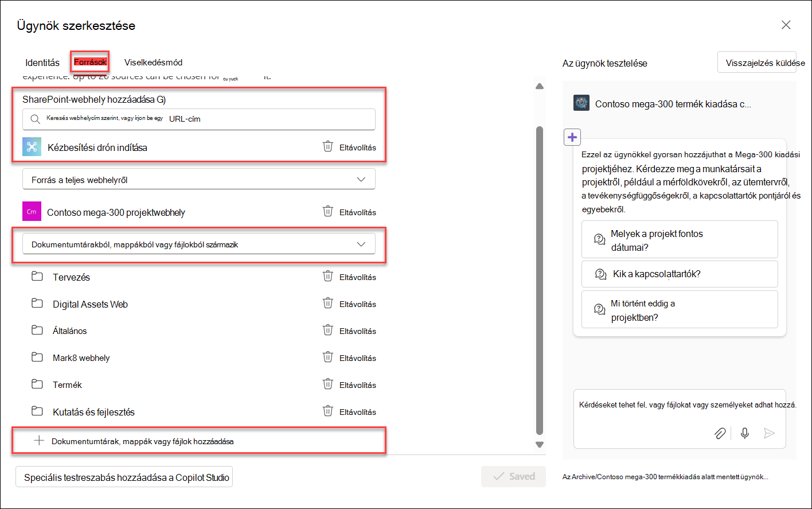Click the Archive/Contoso mega-300 saved location text
812x509 pixels.
(666, 477)
